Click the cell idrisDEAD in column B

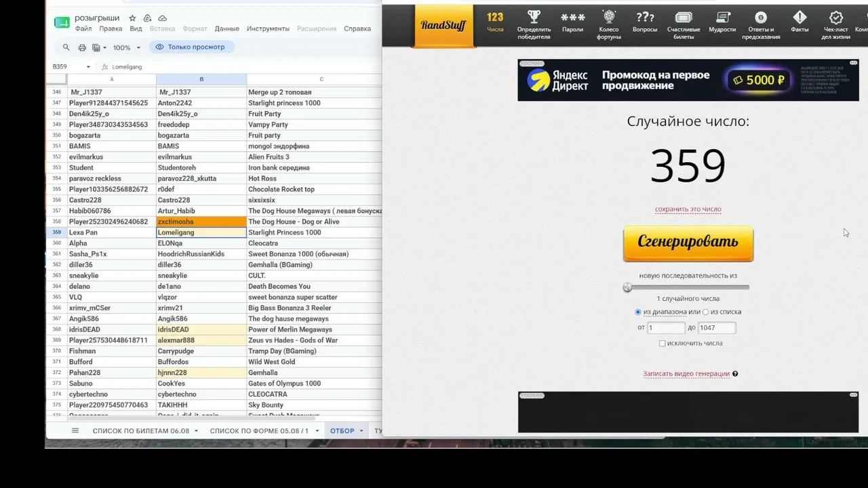(x=201, y=329)
